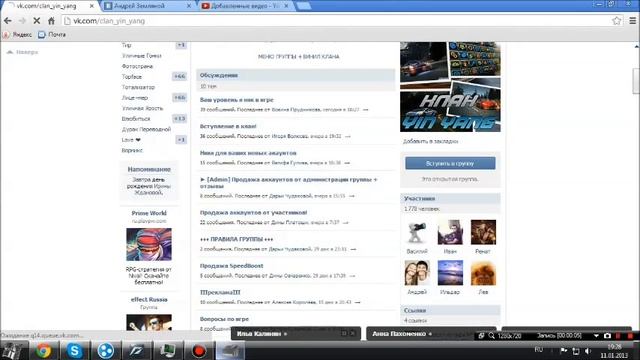This screenshot has width=640, height=360.
Task: Switch the RU keyboard language indicator
Action: [539, 350]
